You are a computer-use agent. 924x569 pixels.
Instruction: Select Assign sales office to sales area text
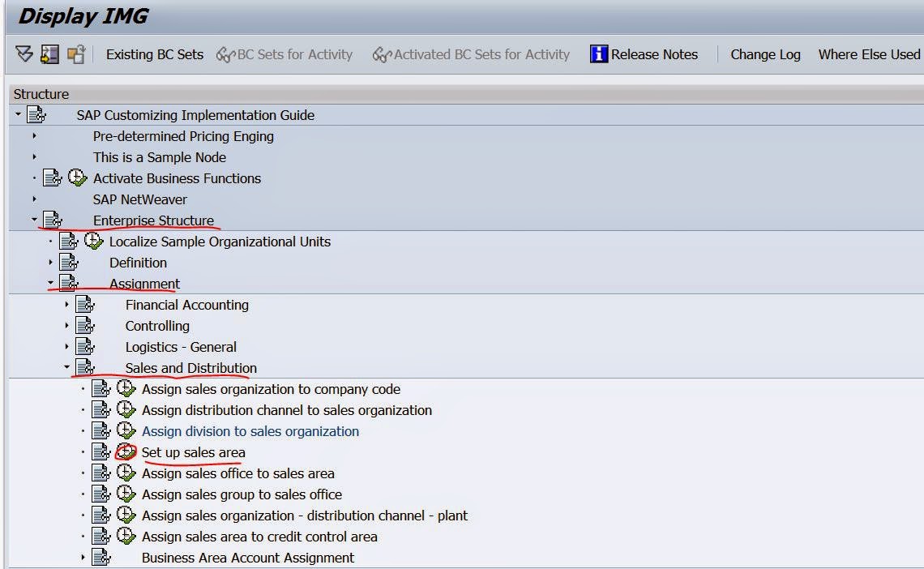coord(238,473)
